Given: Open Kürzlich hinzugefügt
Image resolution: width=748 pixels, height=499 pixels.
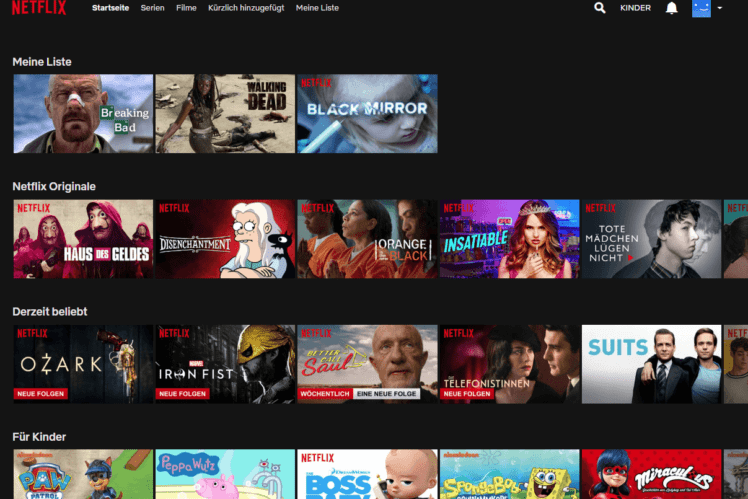Looking at the screenshot, I should (246, 8).
